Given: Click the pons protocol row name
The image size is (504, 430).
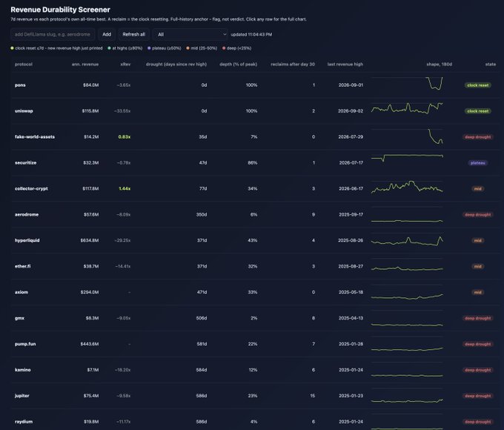Looking at the screenshot, I should [20, 85].
